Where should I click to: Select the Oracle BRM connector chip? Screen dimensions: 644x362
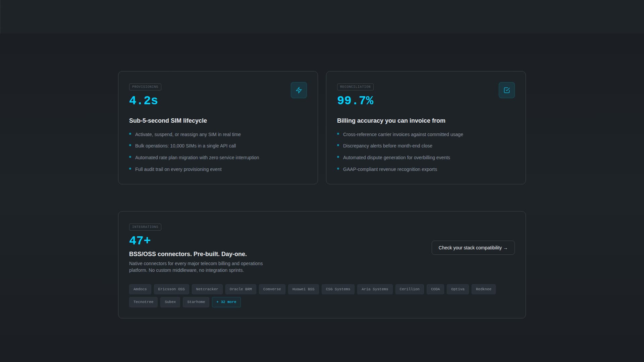(240, 289)
